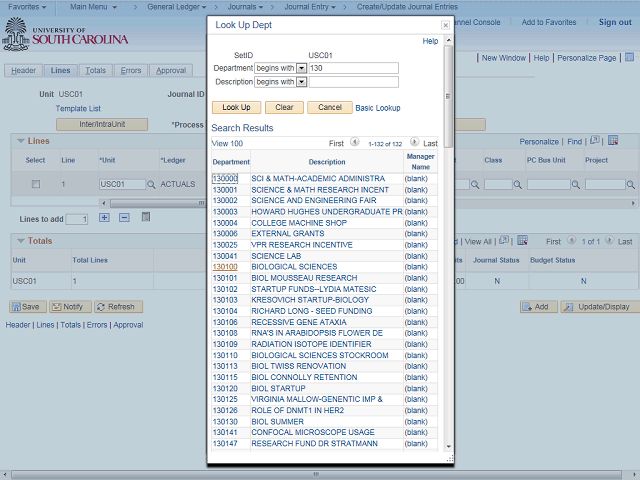The width and height of the screenshot is (640, 480).
Task: Cancel the department lookup
Action: tap(330, 107)
